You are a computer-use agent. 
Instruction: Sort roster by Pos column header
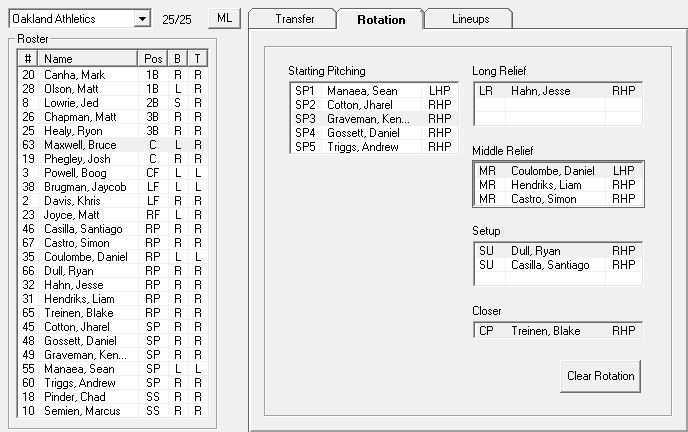pos(153,59)
